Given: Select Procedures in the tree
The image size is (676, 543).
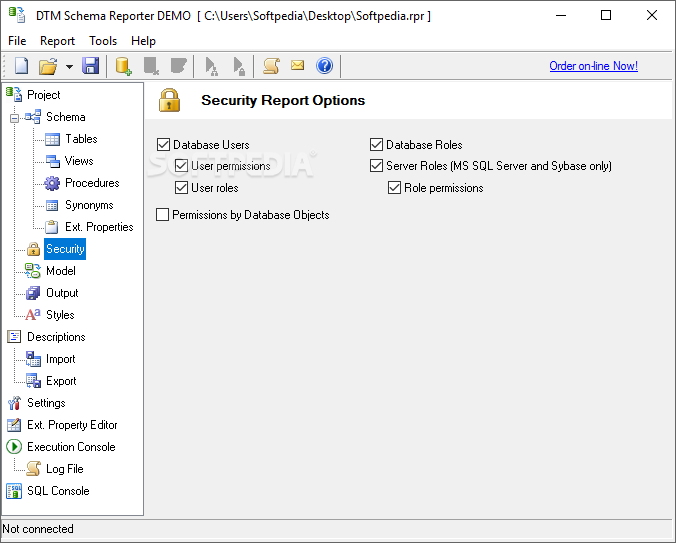Looking at the screenshot, I should (92, 183).
